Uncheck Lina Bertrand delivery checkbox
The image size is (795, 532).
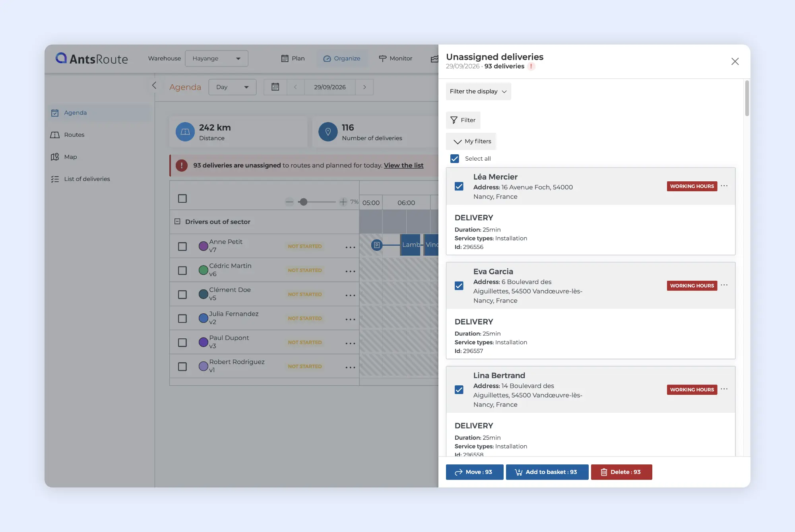[x=459, y=390]
